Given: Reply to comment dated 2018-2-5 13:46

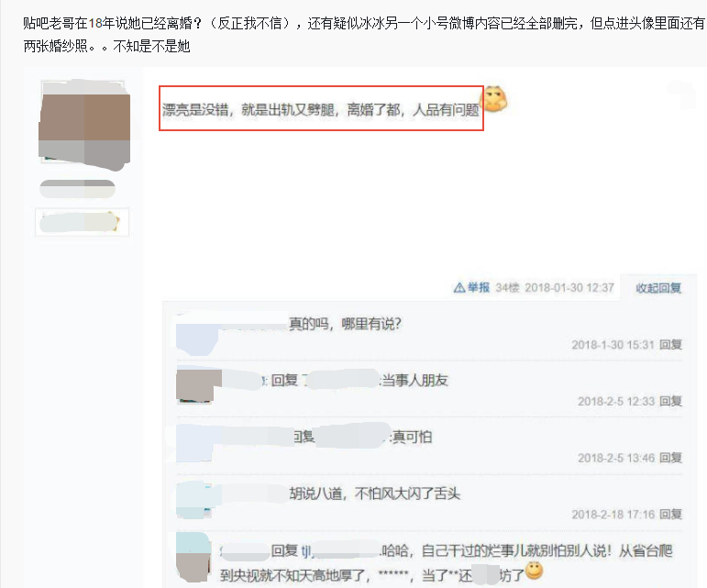Looking at the screenshot, I should tap(670, 458).
